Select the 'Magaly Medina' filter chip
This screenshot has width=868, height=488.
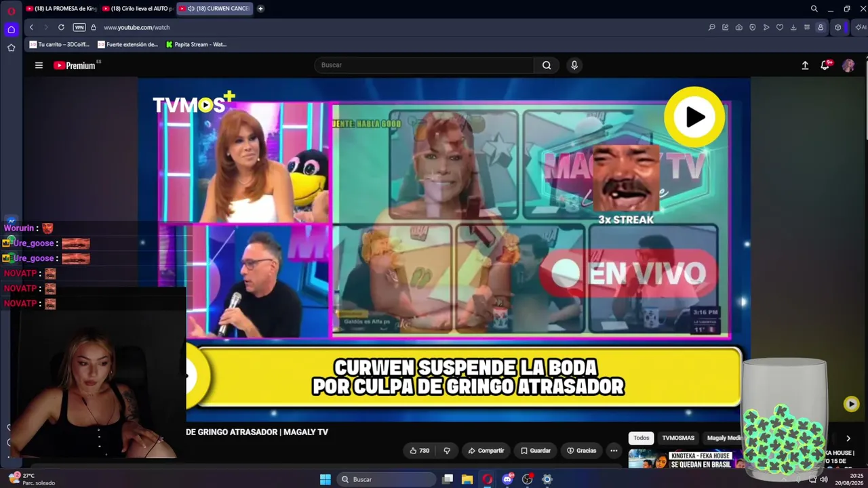[723, 438]
